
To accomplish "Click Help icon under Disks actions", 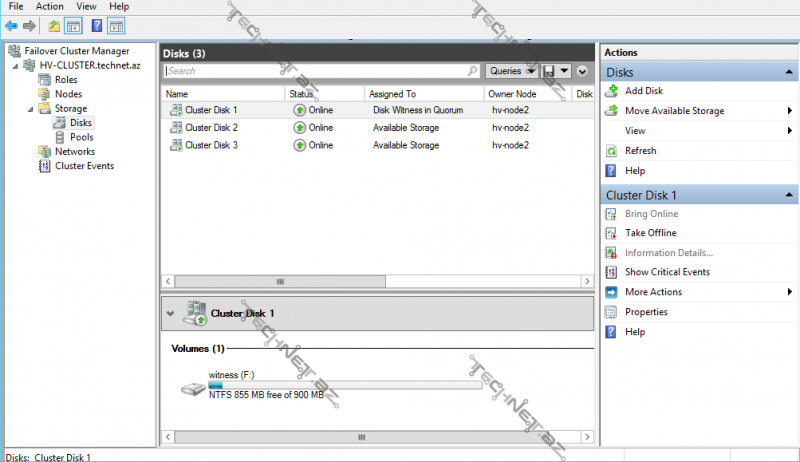I will pyautogui.click(x=611, y=171).
